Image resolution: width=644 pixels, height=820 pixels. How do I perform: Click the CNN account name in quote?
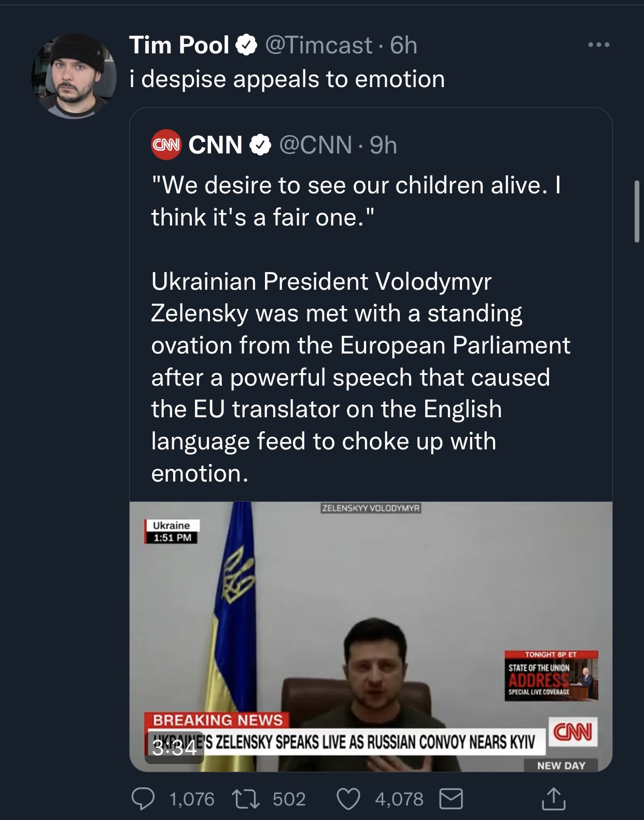pos(215,145)
